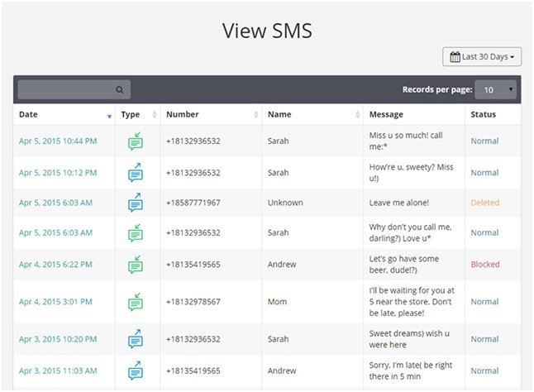
Task: Sort table using Number column arrows
Action: tap(255, 114)
